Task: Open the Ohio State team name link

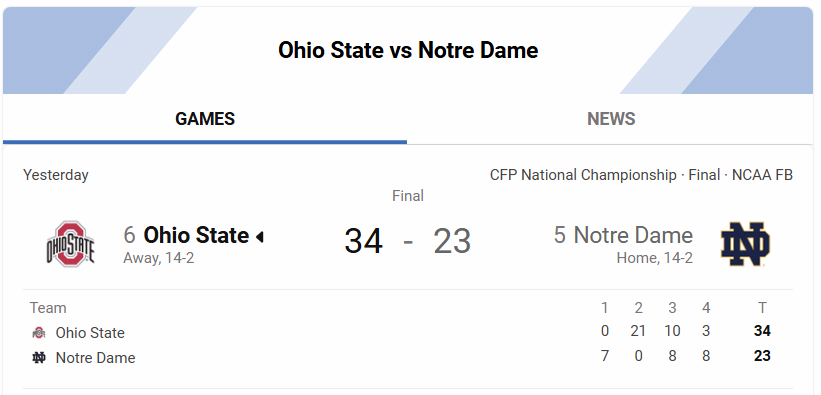Action: 196,235
